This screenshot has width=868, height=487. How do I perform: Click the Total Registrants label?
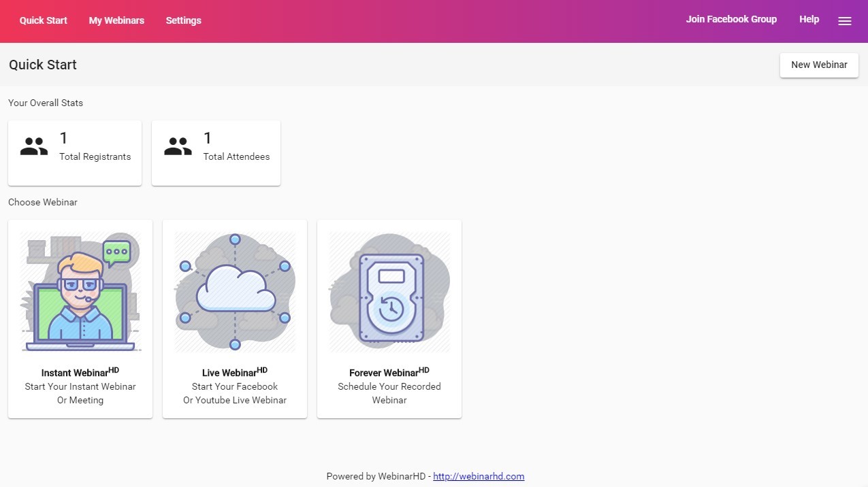(x=95, y=156)
